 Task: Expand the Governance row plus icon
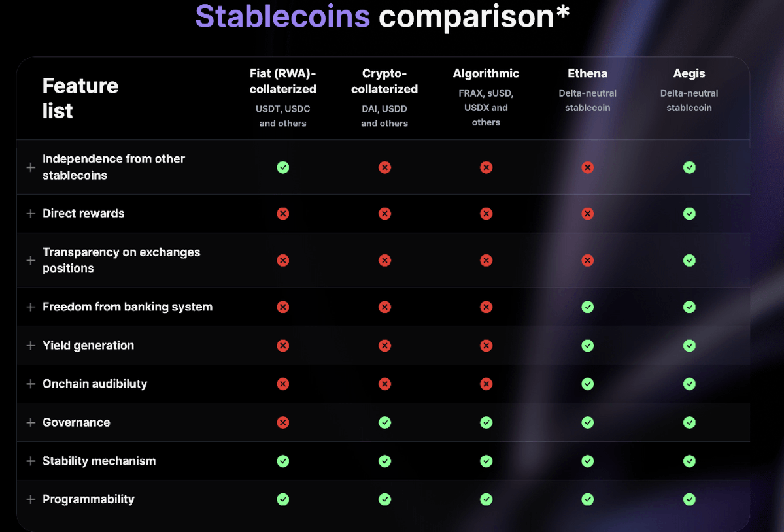point(31,423)
